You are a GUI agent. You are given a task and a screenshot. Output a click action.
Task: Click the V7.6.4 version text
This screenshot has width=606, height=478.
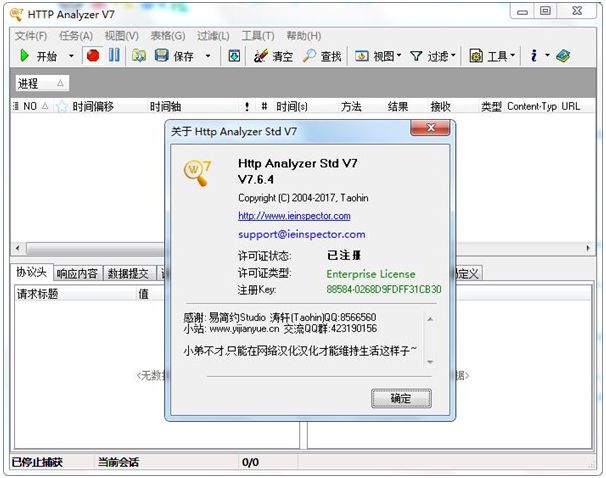(255, 179)
